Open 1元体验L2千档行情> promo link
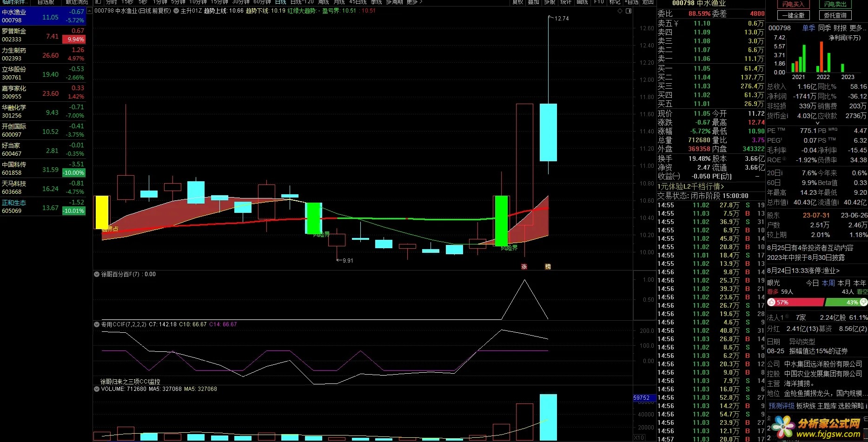868x442 pixels. click(691, 186)
